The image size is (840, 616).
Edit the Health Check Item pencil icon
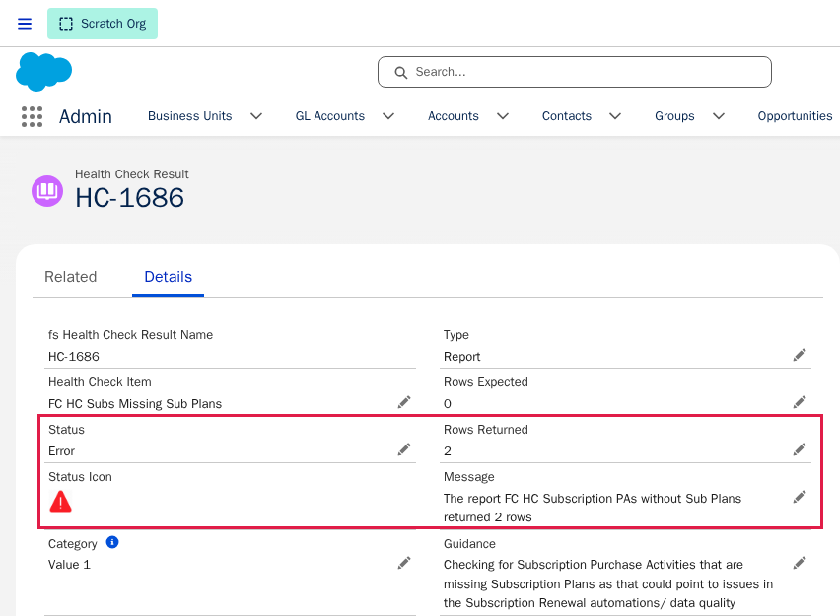coord(404,402)
